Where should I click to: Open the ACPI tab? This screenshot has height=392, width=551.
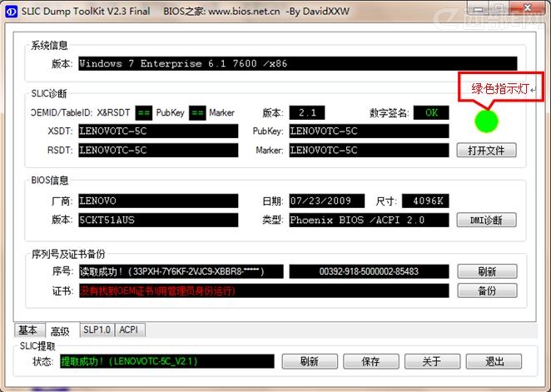[129, 330]
